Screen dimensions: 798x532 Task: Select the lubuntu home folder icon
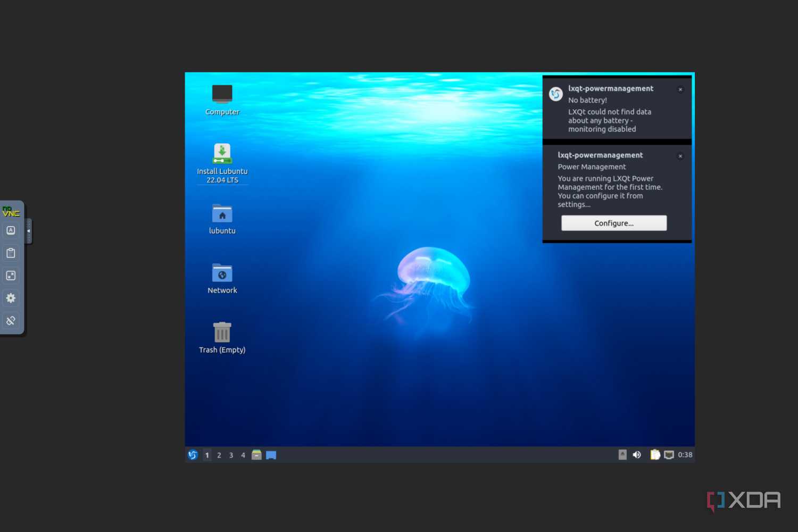click(222, 219)
